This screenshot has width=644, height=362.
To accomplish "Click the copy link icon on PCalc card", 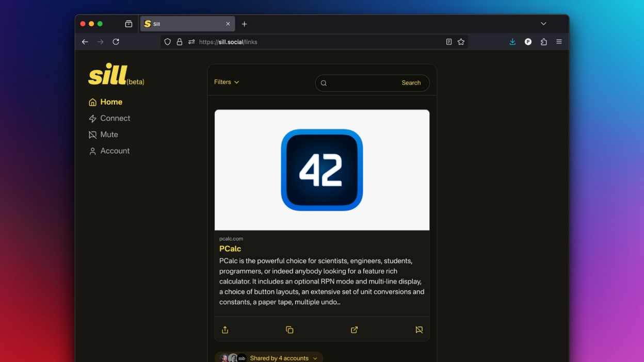I will click(289, 330).
